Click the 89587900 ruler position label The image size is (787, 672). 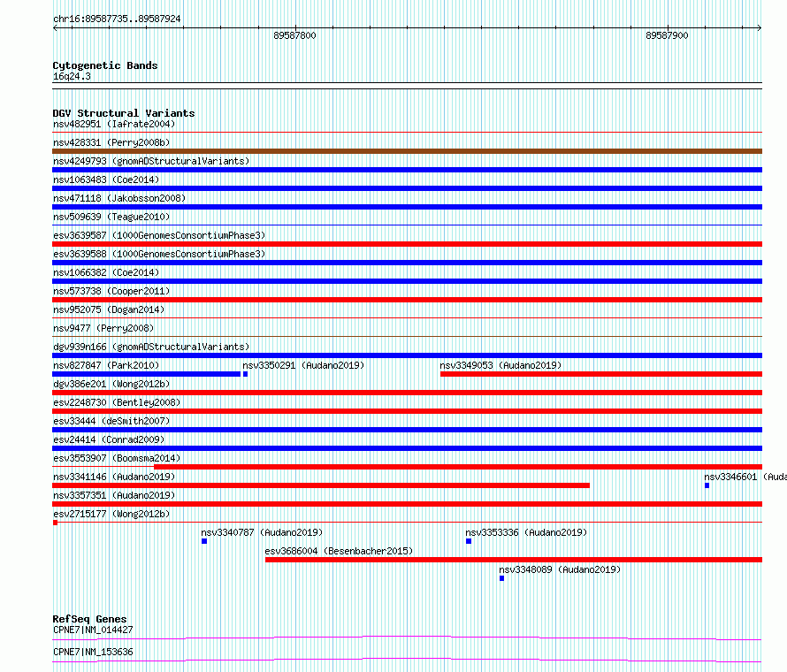coord(667,35)
